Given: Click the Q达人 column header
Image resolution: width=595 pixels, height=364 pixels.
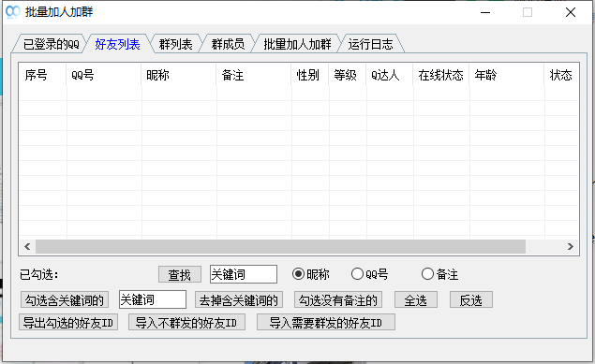Looking at the screenshot, I should coord(390,75).
